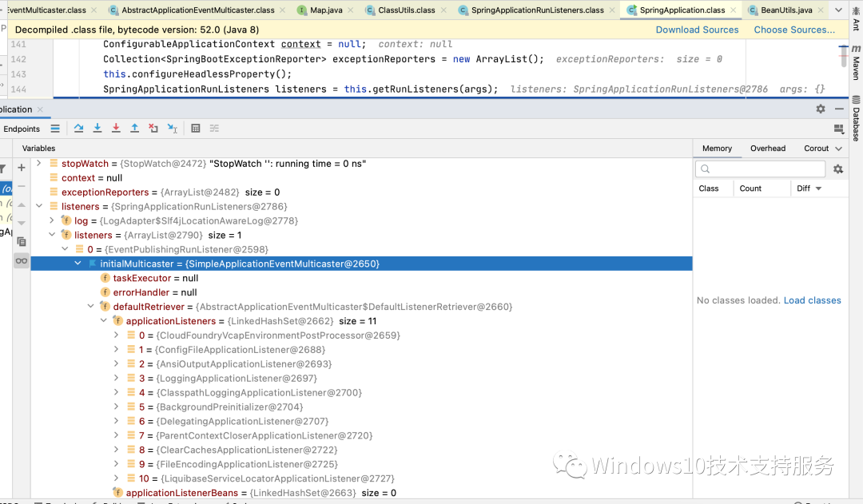Open the Database side tool window
Screen dimensions: 863x504
[x=856, y=118]
